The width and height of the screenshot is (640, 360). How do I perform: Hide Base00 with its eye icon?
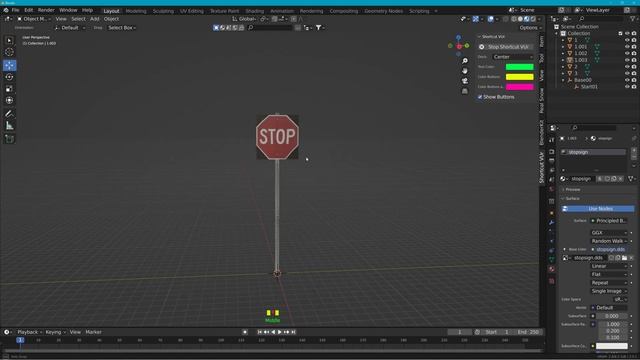[x=627, y=80]
